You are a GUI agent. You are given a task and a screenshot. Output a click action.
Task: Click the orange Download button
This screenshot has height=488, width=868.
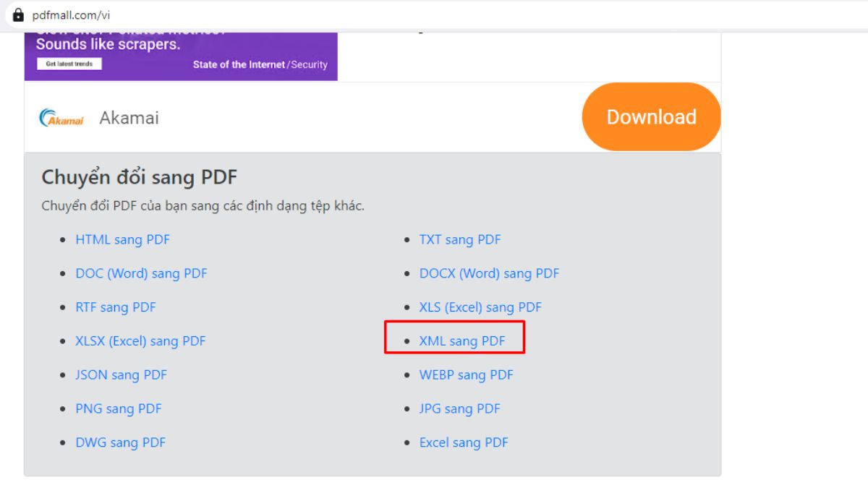pyautogui.click(x=650, y=116)
